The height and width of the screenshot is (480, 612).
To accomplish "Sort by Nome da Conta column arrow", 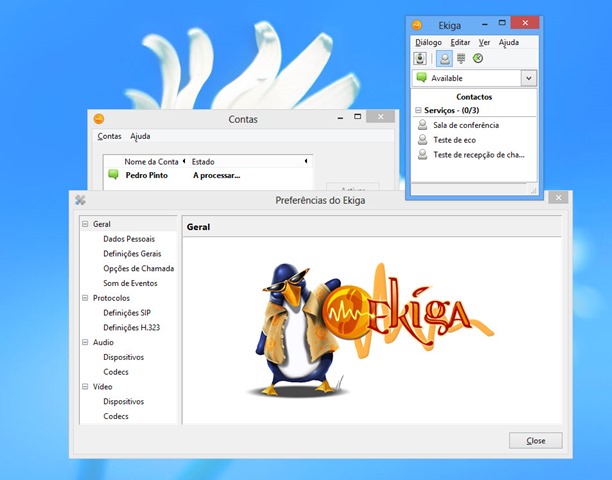I will (184, 161).
